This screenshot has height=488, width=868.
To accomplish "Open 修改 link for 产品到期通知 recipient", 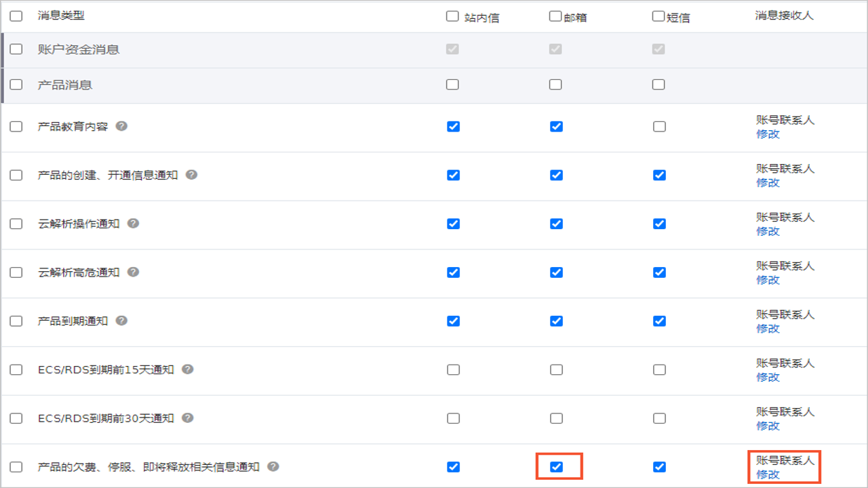I will click(x=768, y=329).
